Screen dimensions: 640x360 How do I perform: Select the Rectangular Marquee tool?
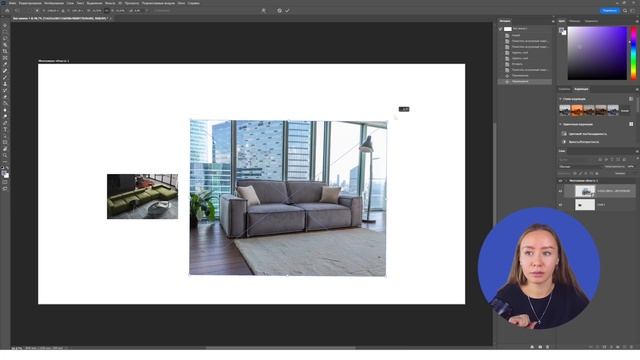pos(5,32)
